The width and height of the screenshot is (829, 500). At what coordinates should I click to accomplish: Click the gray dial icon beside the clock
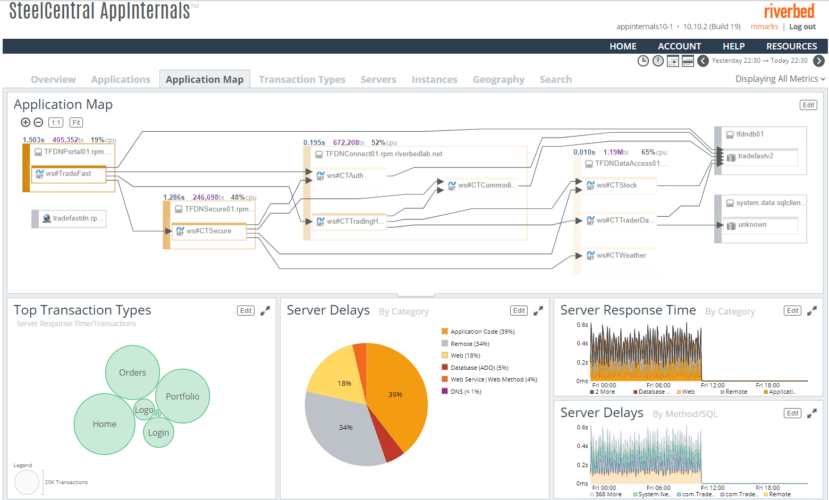658,61
